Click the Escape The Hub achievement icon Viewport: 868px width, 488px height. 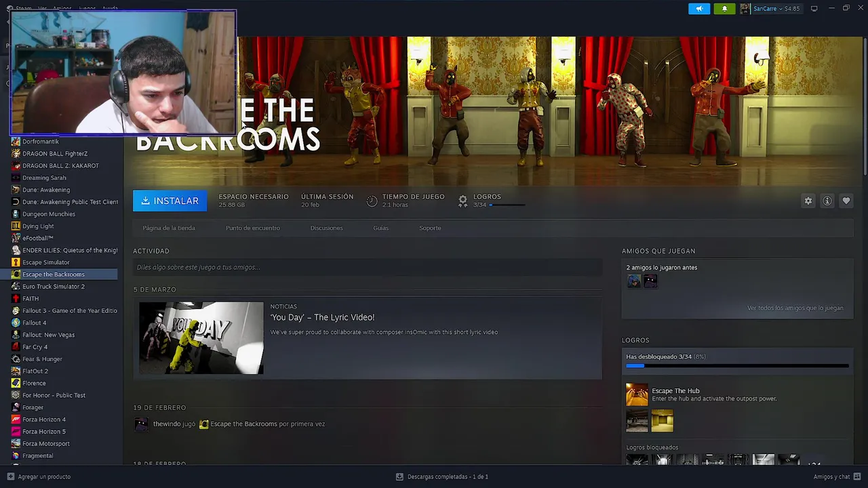[x=637, y=394]
